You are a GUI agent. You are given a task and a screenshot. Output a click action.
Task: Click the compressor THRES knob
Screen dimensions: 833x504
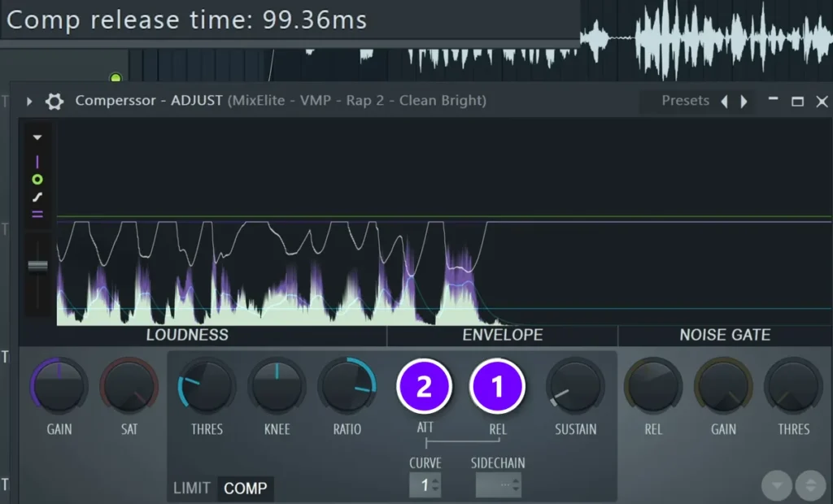point(207,386)
